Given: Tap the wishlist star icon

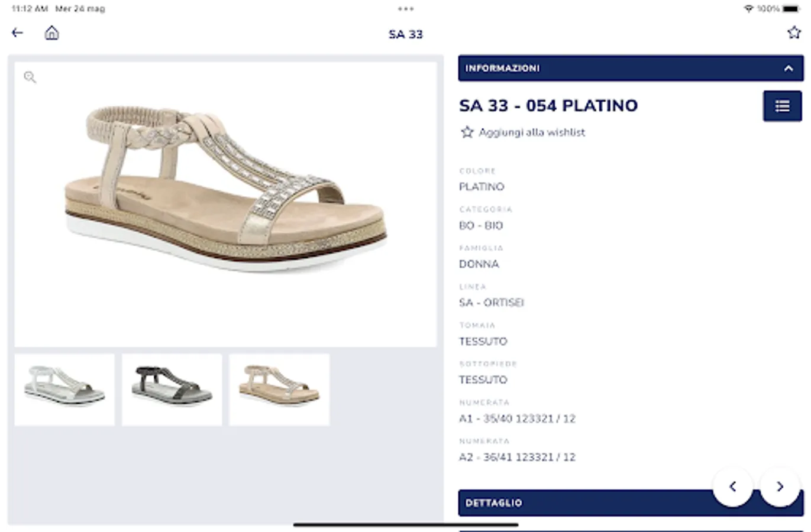Looking at the screenshot, I should (x=467, y=132).
